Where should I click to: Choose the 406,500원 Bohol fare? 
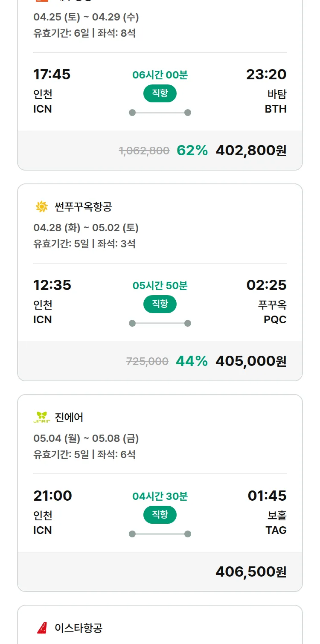click(x=251, y=571)
